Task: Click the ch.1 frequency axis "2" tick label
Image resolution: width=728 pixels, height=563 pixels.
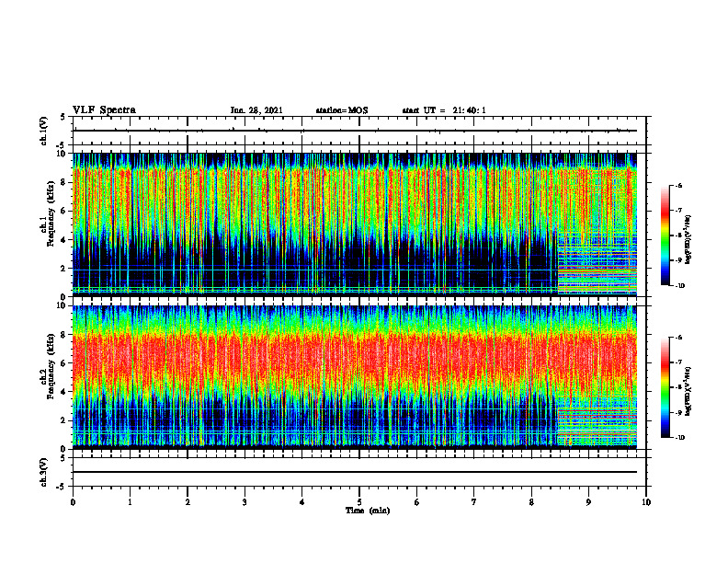Action: point(64,268)
